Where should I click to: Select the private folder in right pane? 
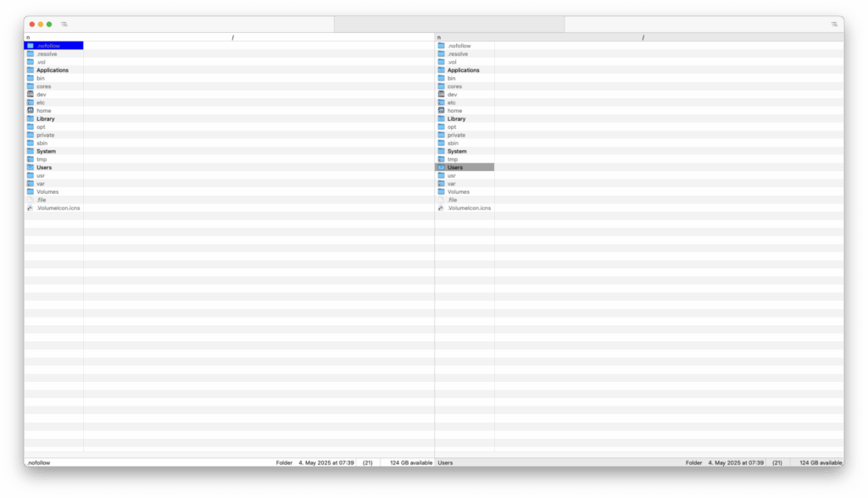coord(456,135)
